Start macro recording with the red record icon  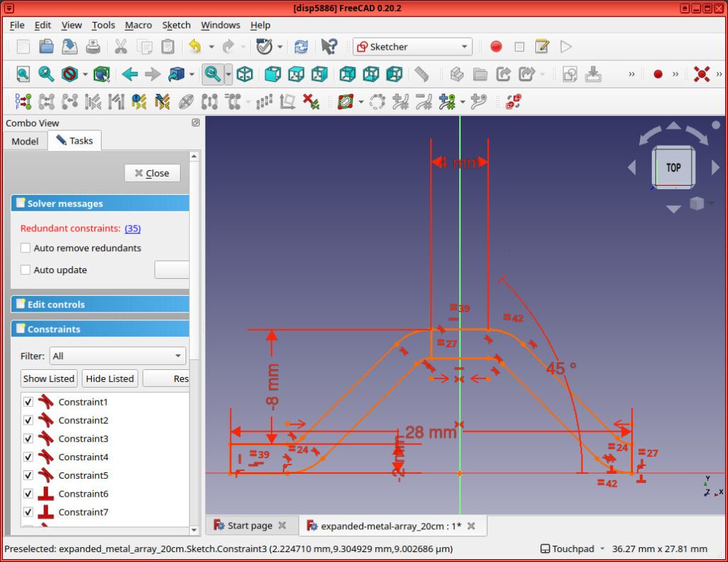pos(496,46)
